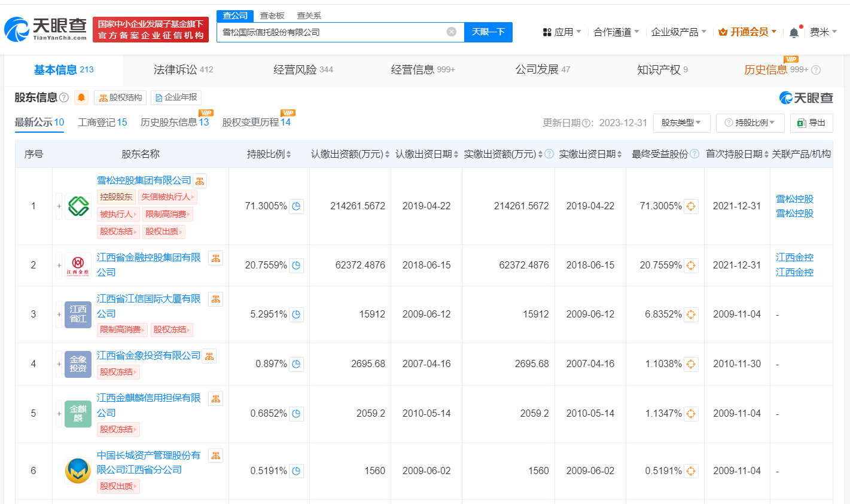Open the 企业级产品 dropdown menu
Image resolution: width=850 pixels, height=504 pixels.
(679, 32)
